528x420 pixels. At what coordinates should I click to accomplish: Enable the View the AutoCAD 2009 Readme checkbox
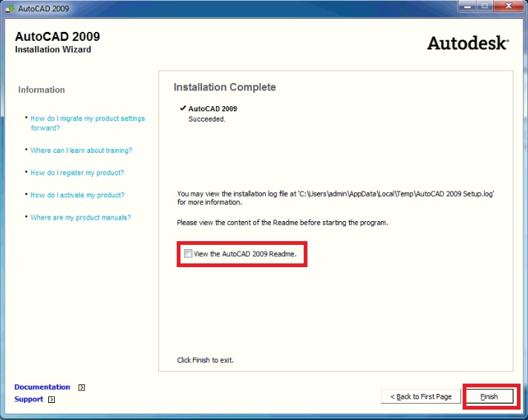pos(188,254)
